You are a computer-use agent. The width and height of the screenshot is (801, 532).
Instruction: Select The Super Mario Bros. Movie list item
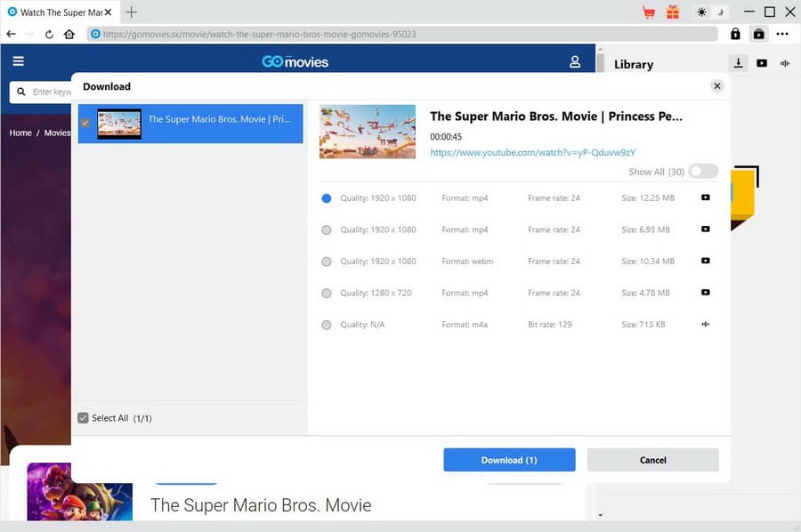tap(190, 124)
